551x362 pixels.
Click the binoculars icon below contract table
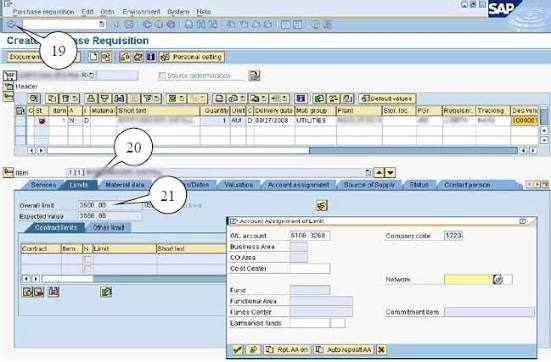(x=53, y=291)
